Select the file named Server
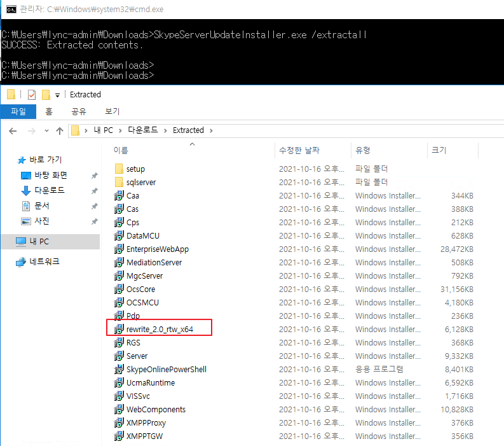Image resolution: width=504 pixels, height=446 pixels. 137,356
